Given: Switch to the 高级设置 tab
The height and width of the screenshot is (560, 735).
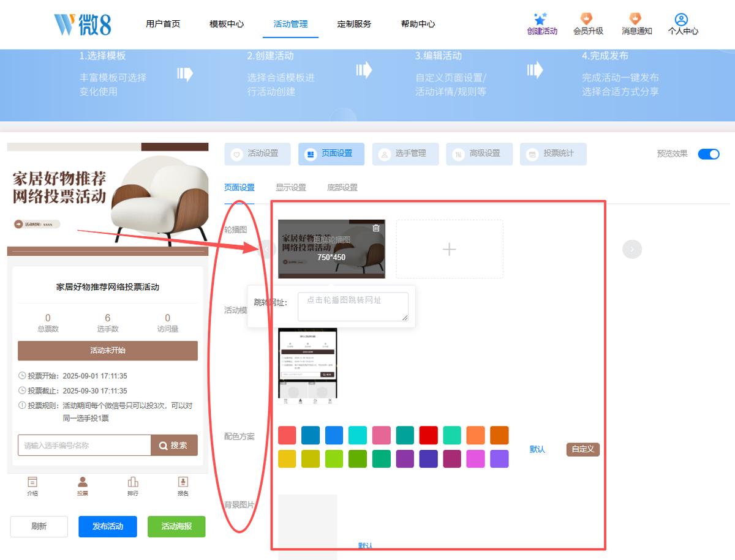Looking at the screenshot, I should (480, 154).
